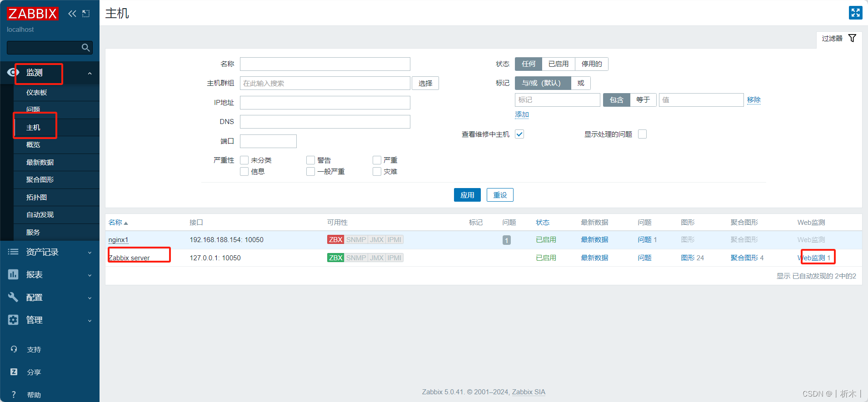Click the nginx1 problem count badge

pos(507,240)
